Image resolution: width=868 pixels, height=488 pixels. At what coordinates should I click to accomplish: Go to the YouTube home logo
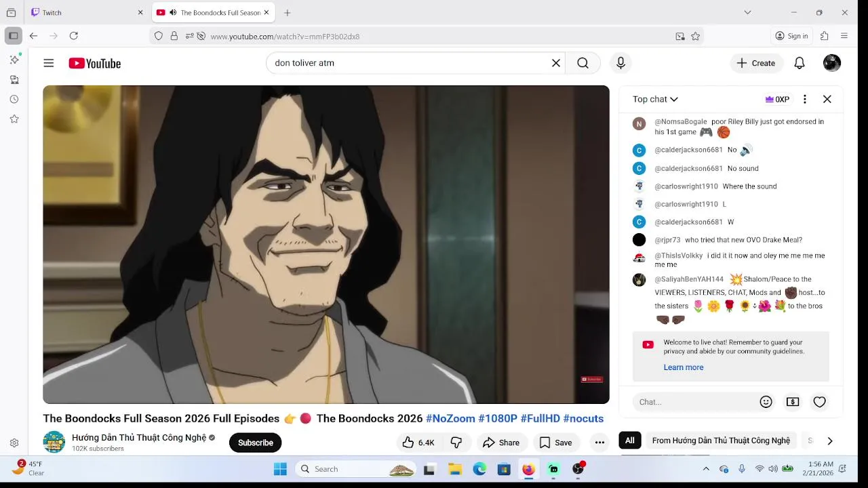[x=94, y=63]
